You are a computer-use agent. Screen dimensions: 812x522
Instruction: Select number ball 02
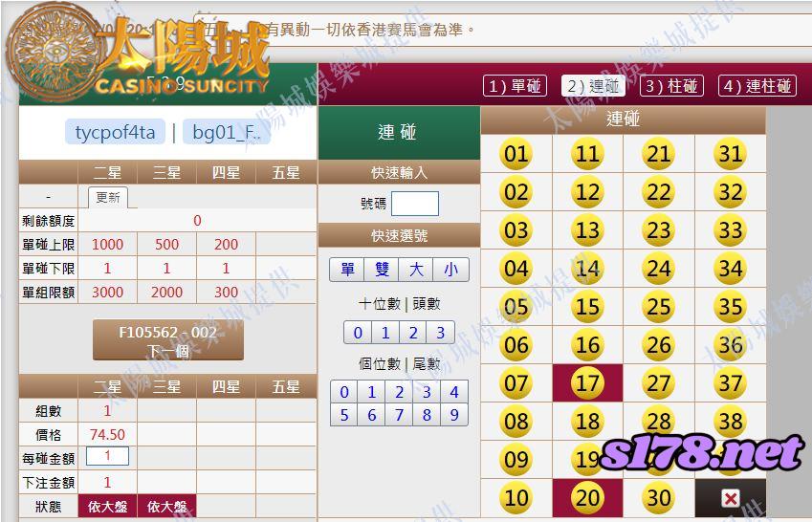pyautogui.click(x=516, y=192)
